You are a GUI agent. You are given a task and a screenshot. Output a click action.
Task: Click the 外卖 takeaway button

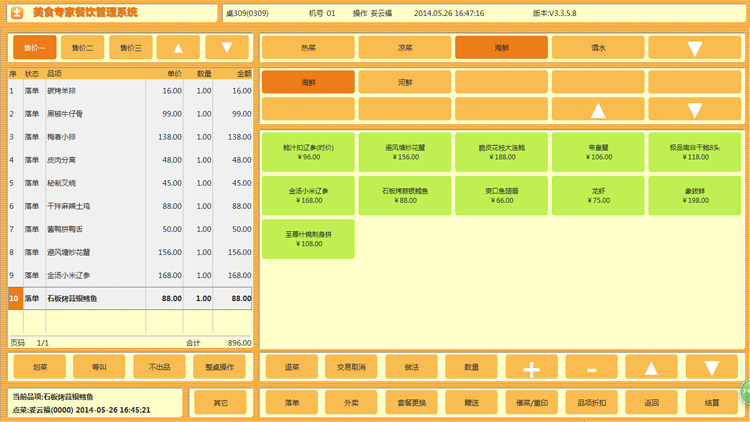tap(351, 403)
